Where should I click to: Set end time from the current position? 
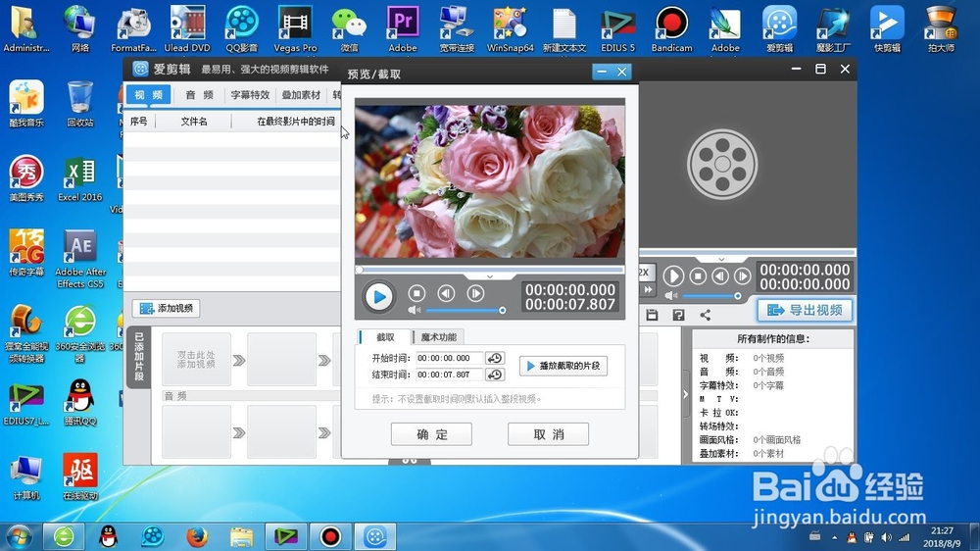pyautogui.click(x=494, y=375)
